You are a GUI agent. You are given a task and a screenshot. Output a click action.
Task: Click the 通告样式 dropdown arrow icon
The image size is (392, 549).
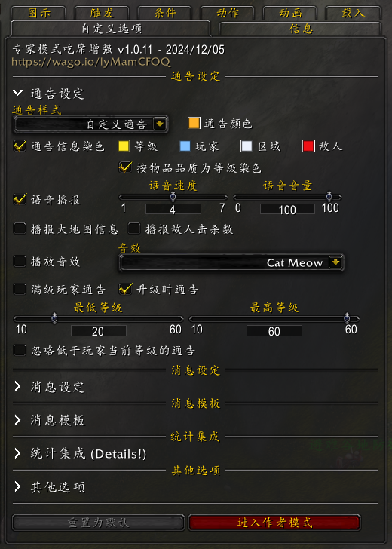tap(160, 124)
